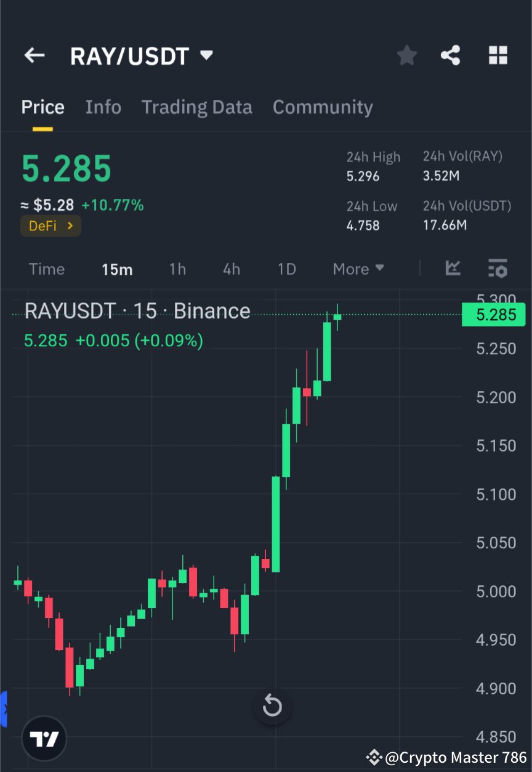Open the share options
532x772 pixels.
point(451,55)
